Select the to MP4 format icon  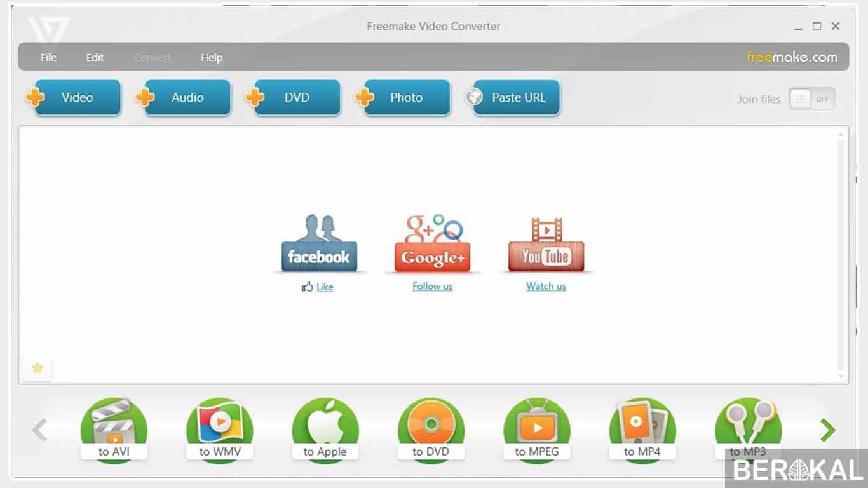click(642, 430)
